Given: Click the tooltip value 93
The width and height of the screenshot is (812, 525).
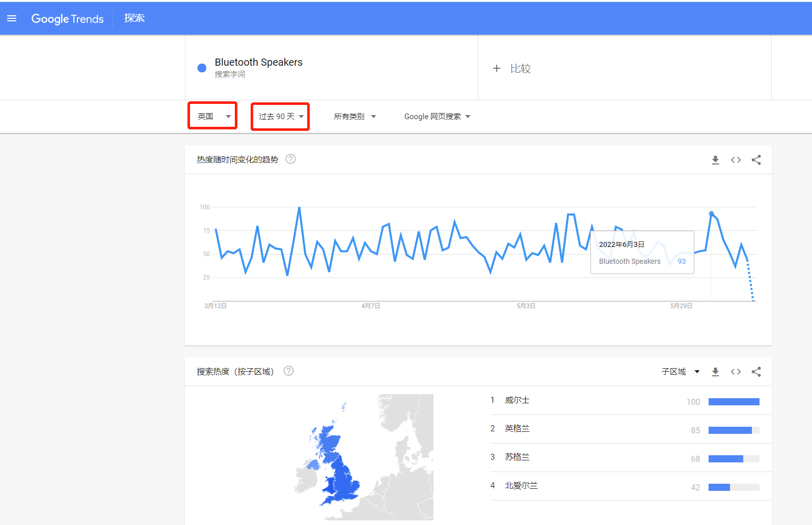Looking at the screenshot, I should 682,261.
